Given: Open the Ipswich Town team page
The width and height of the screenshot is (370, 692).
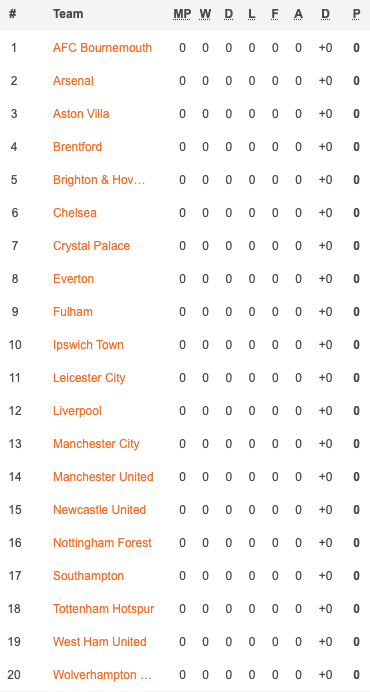Looking at the screenshot, I should click(88, 345).
